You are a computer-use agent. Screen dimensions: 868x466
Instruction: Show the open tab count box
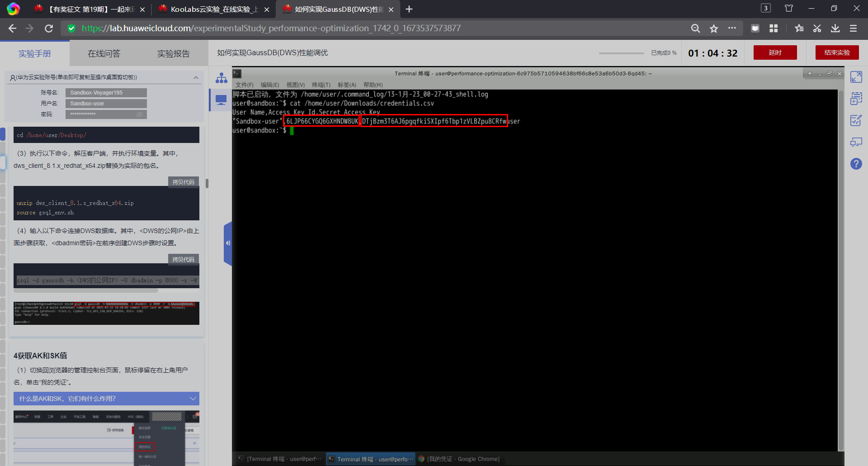tap(766, 8)
